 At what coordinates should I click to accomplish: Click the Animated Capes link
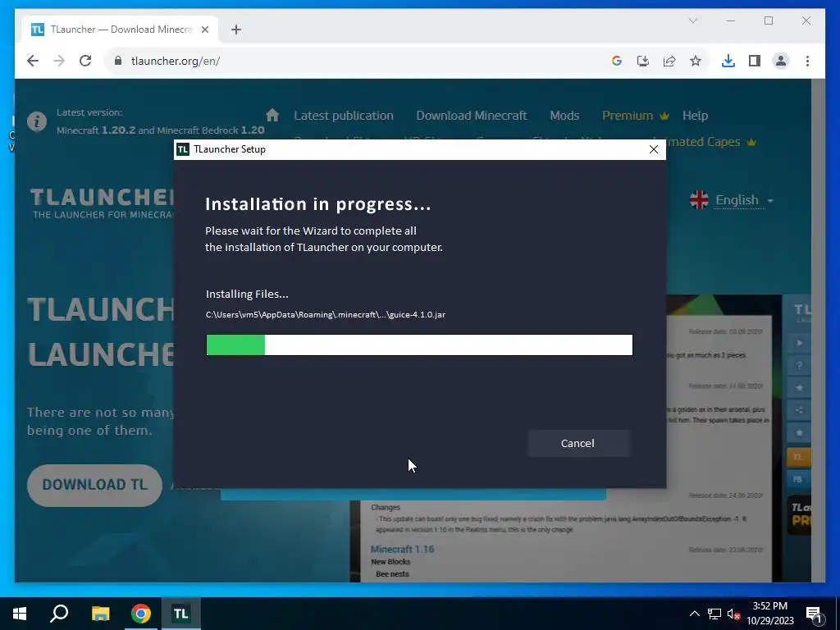point(710,142)
